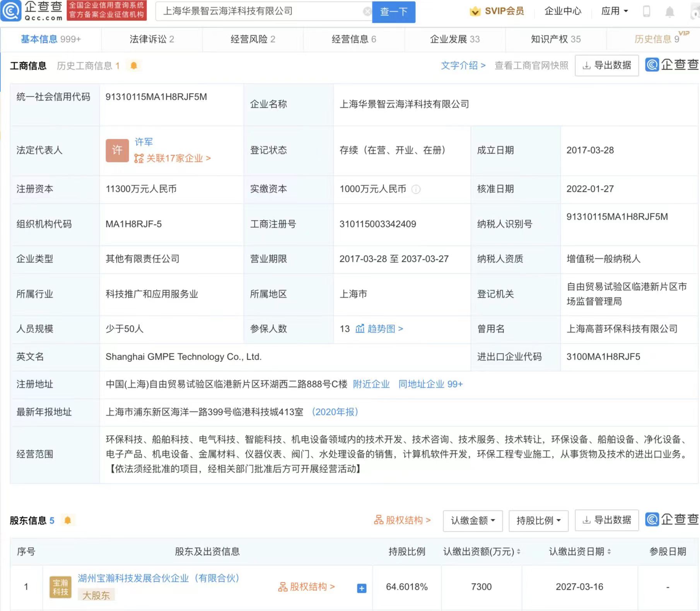Select 核准日期 value 2022-01-27
This screenshot has width=700, height=611.
(590, 189)
